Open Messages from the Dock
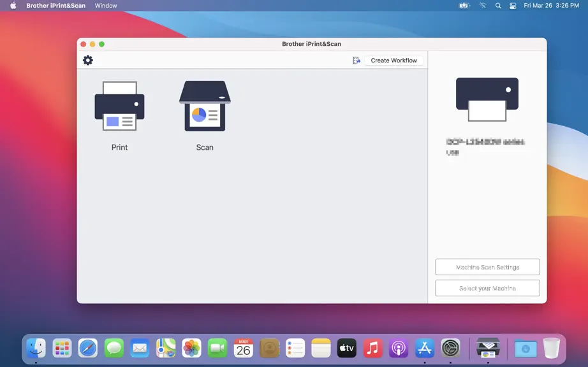The image size is (588, 367). point(114,349)
